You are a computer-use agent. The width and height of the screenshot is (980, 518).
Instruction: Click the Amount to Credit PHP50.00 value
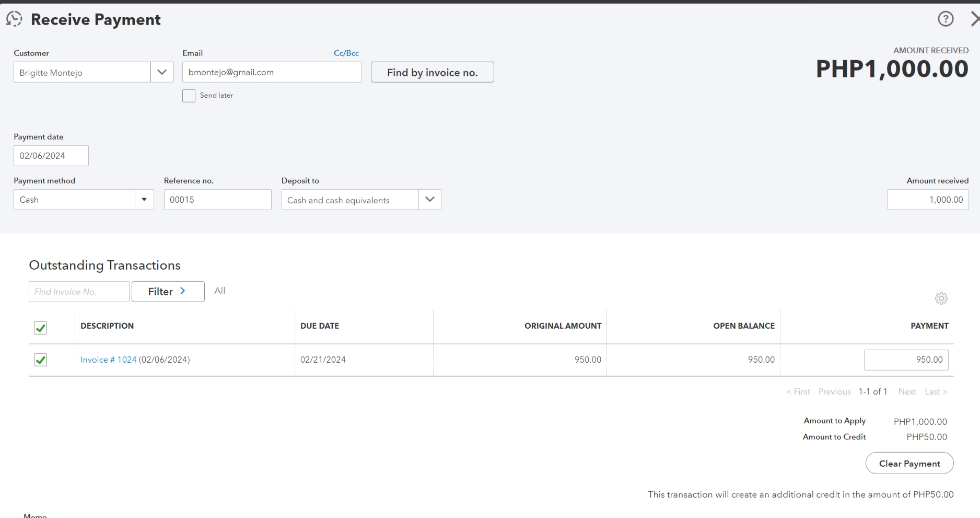click(x=927, y=437)
